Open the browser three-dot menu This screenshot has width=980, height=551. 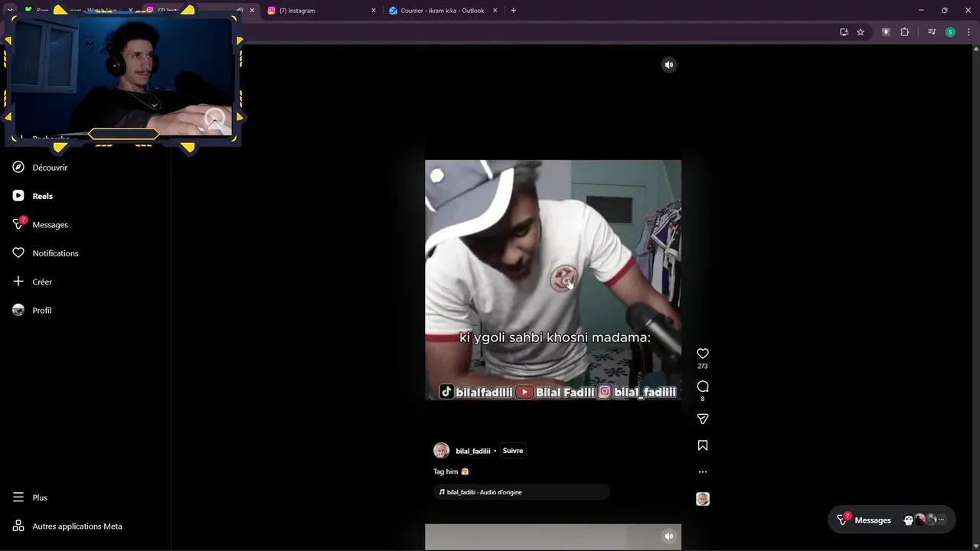point(969,32)
